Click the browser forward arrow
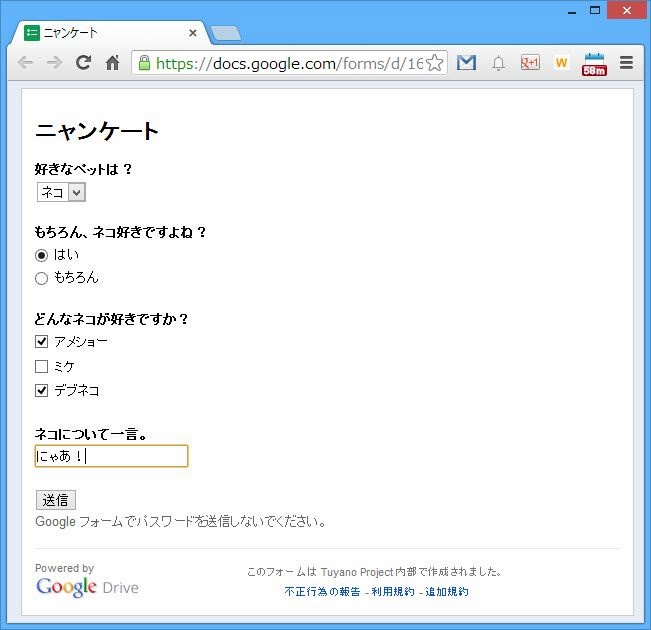Viewport: 651px width, 630px height. [54, 63]
